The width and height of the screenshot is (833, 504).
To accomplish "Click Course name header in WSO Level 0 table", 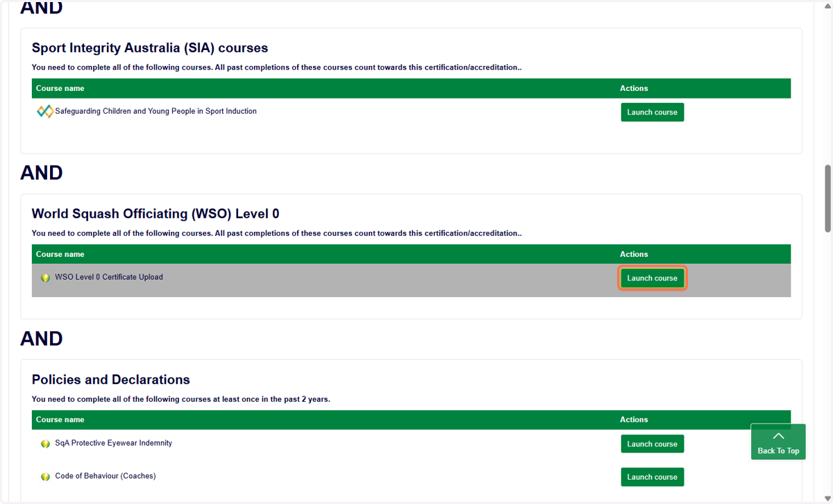I will pyautogui.click(x=60, y=254).
